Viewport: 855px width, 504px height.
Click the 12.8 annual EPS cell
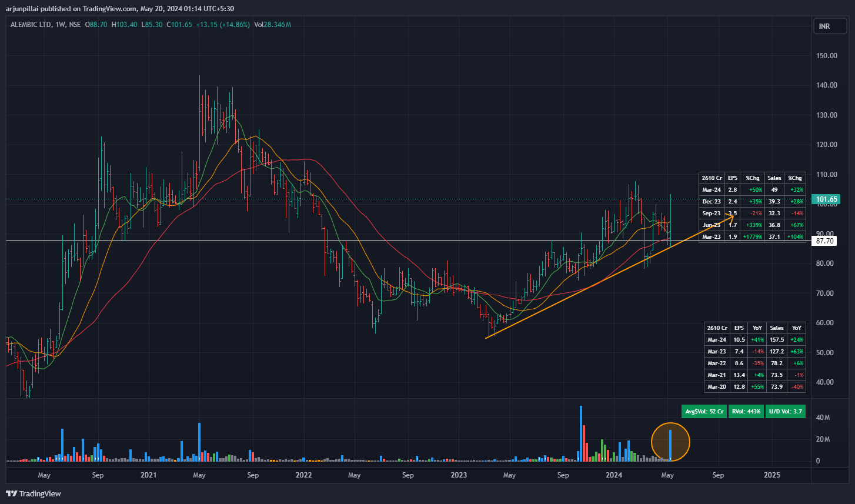tap(739, 386)
